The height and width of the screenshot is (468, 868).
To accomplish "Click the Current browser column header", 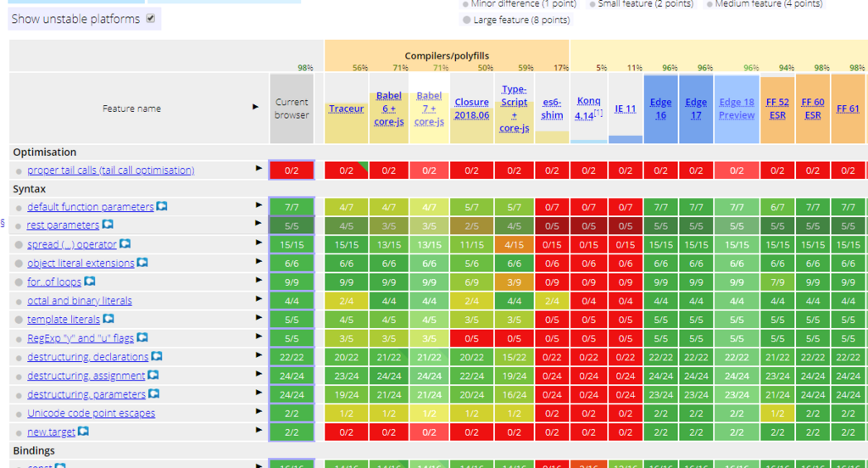I will coord(292,109).
